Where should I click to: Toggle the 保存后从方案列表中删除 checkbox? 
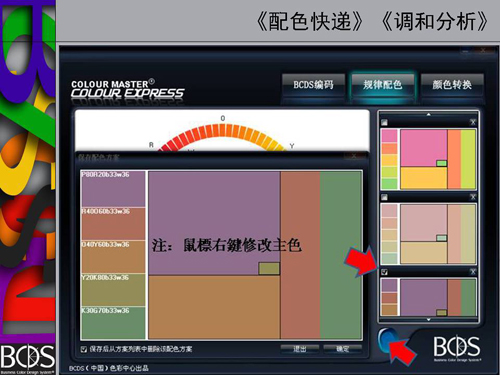[84, 349]
